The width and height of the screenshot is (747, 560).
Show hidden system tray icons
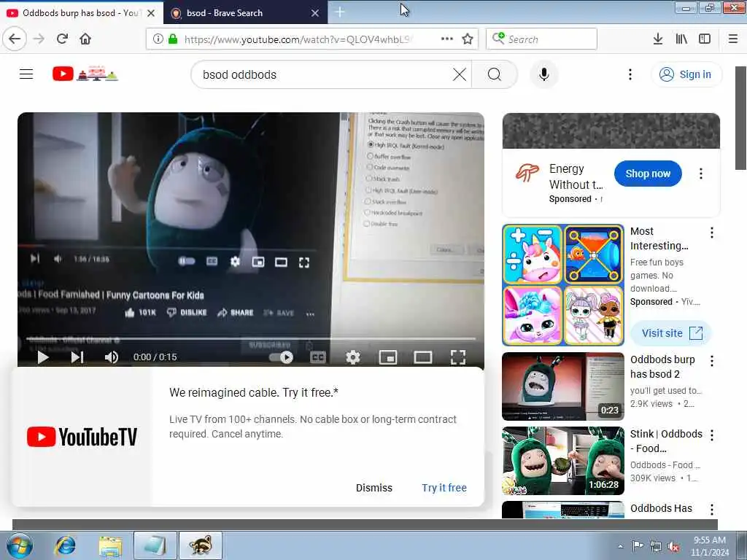point(620,546)
